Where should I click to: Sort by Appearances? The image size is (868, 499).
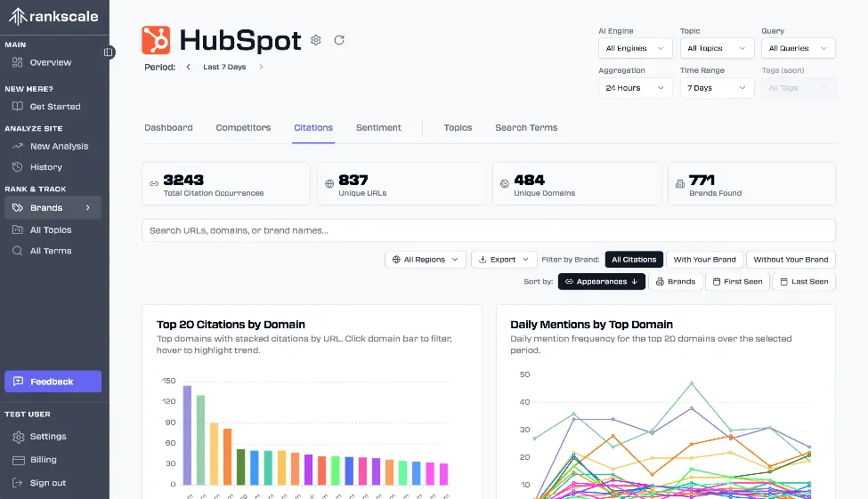[x=601, y=282]
